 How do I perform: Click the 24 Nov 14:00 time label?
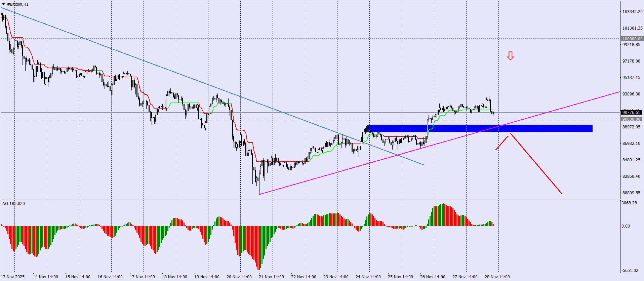click(368, 277)
